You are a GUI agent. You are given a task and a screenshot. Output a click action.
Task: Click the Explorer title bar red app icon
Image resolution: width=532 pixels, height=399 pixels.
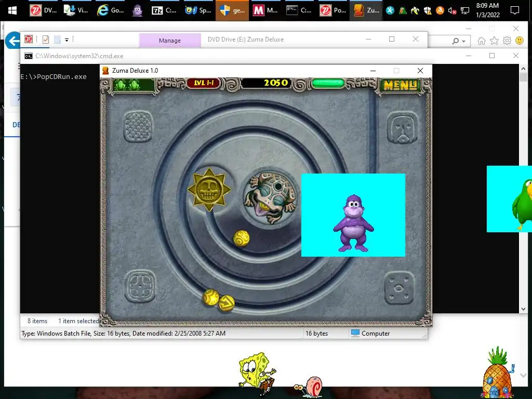coord(29,39)
